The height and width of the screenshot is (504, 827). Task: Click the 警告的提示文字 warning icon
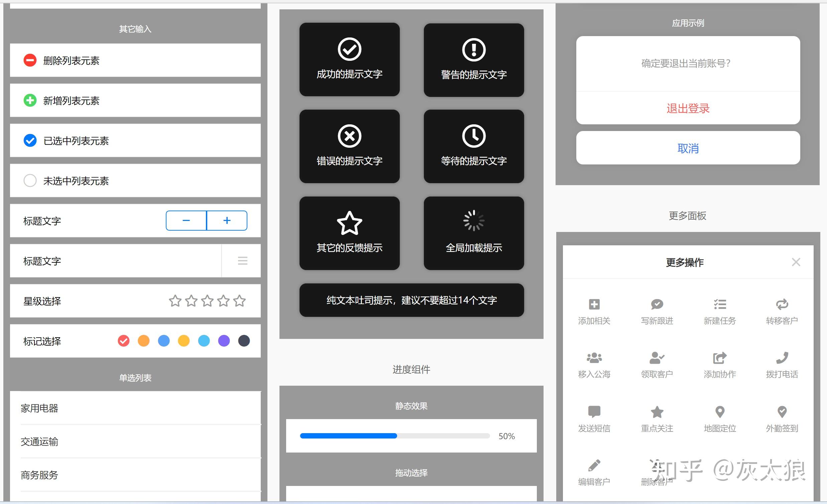click(x=473, y=49)
